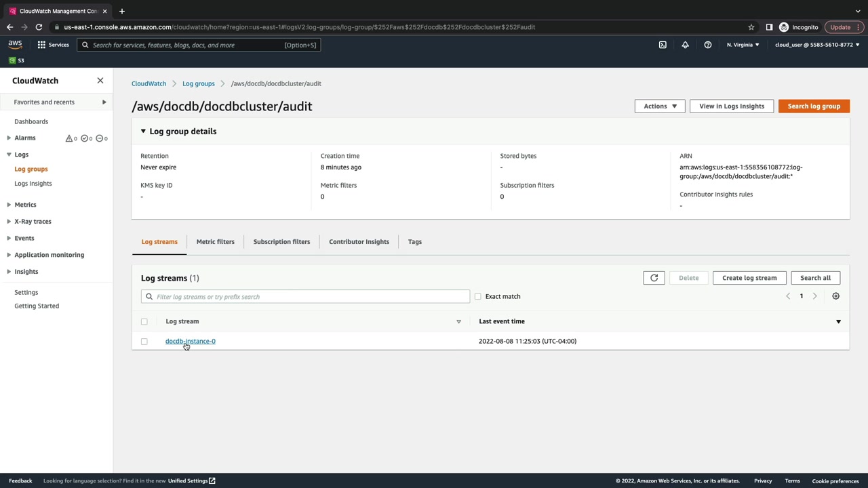Open the notifications bell
Image resolution: width=868 pixels, height=488 pixels.
tap(685, 45)
